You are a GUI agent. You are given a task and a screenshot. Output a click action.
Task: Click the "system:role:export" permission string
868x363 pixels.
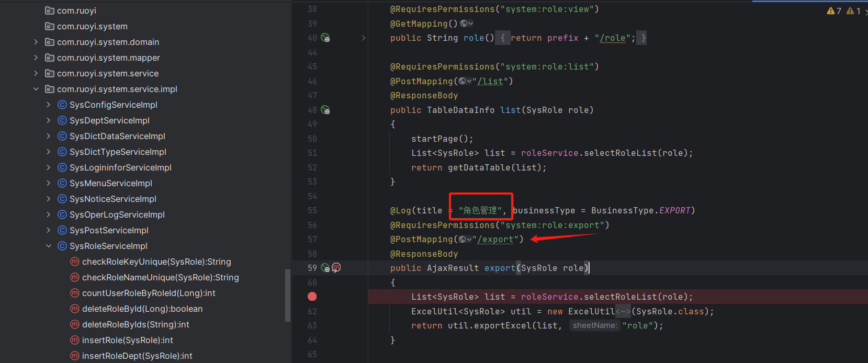553,225
